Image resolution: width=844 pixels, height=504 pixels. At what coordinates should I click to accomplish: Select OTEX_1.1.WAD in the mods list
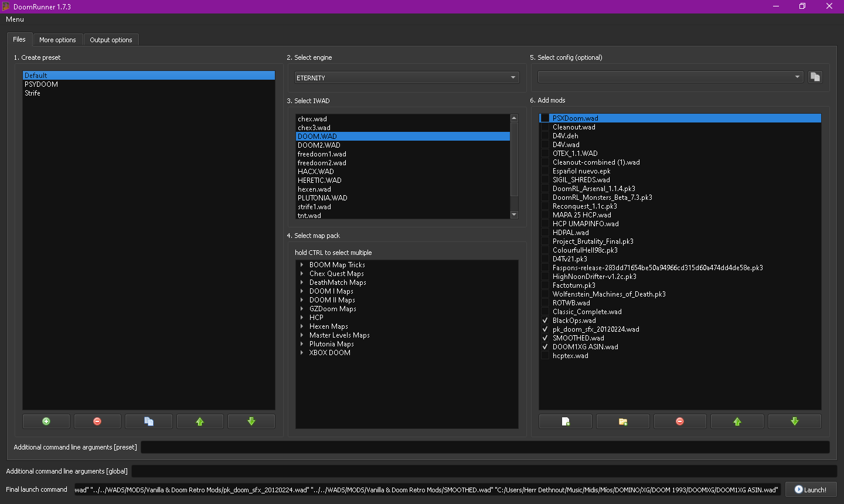pos(575,154)
